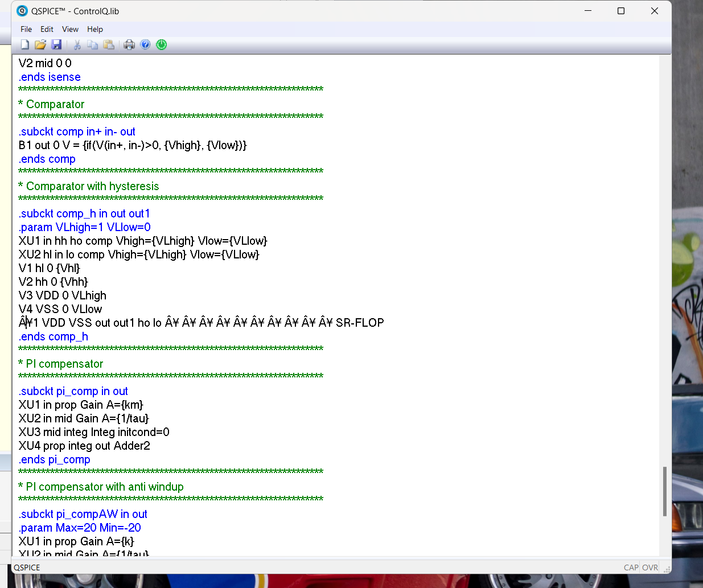703x588 pixels.
Task: Open the Help menu
Action: 95,29
